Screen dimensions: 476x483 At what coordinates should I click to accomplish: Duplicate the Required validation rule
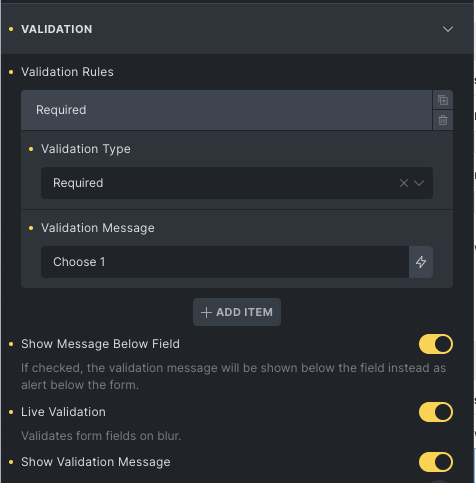click(x=443, y=100)
